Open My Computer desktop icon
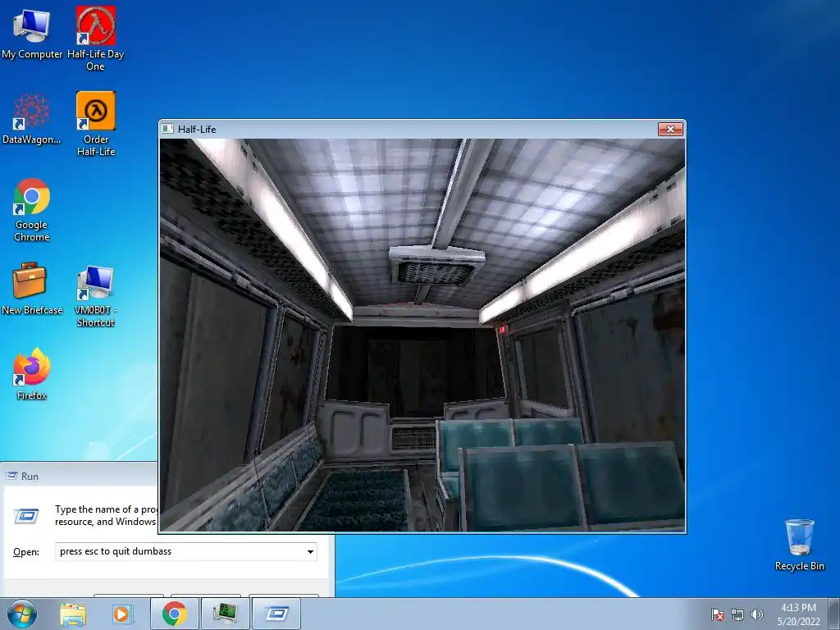The height and width of the screenshot is (630, 840). [x=32, y=33]
